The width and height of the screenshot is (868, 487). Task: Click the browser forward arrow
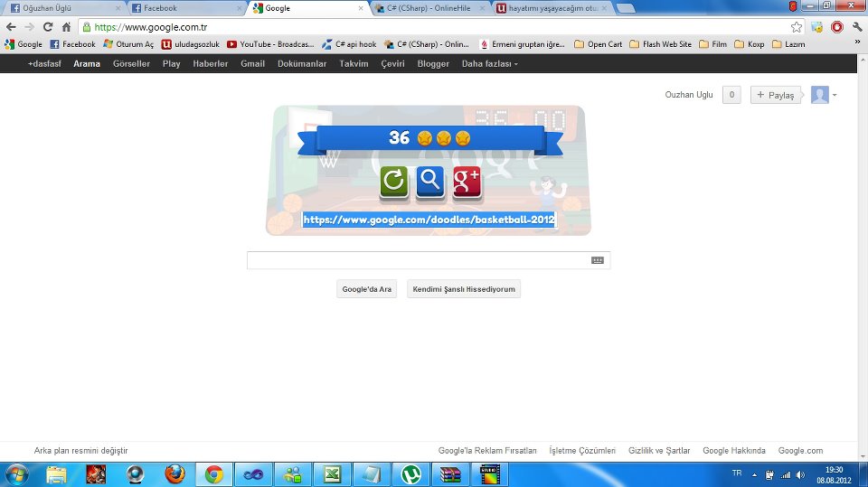click(29, 26)
